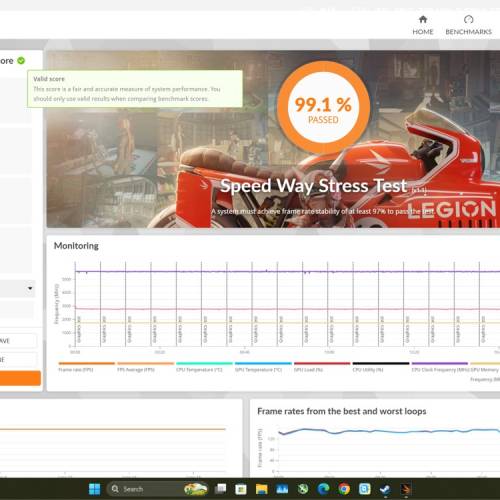Switch to the 3DMark taskbar icon
500x500 pixels.
(406, 489)
